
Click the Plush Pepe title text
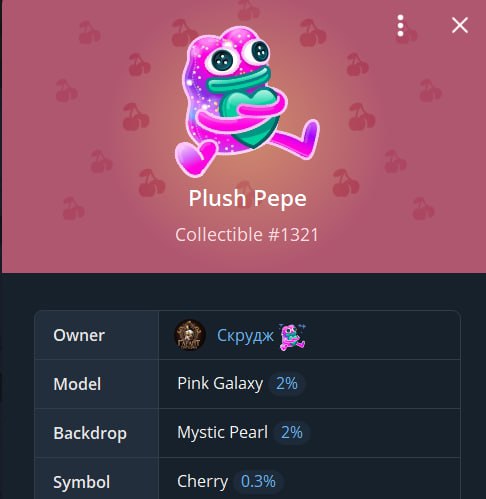click(x=247, y=199)
